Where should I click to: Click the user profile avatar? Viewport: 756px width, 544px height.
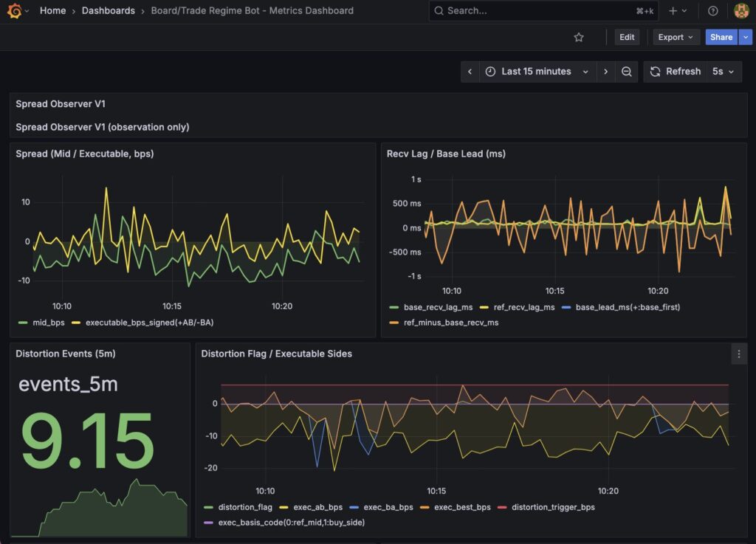pos(740,11)
